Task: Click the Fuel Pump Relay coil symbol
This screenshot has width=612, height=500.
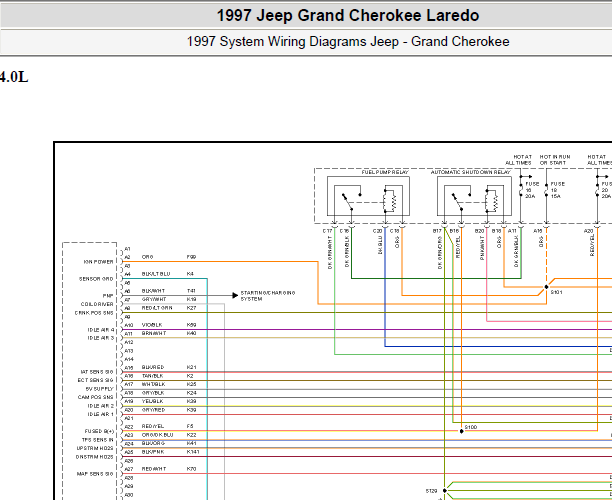Action: coord(390,201)
